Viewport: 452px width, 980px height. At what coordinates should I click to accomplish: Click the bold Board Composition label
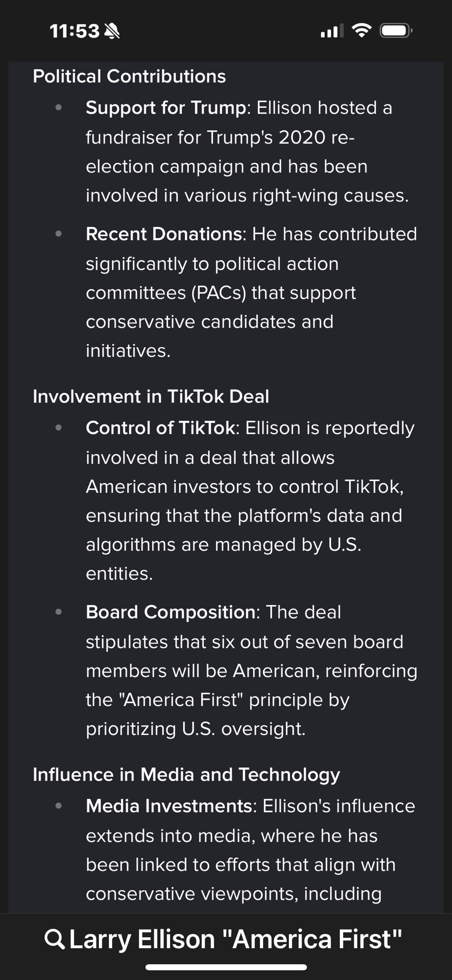170,612
